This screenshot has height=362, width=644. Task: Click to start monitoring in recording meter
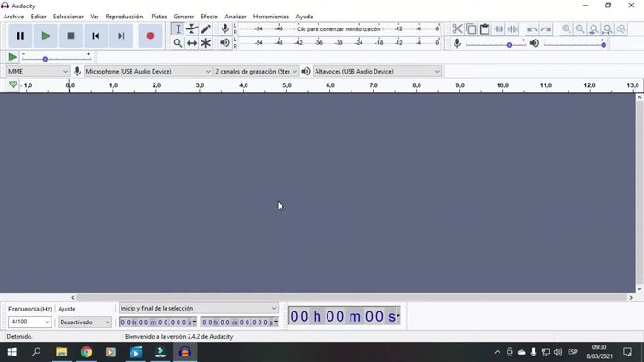[339, 29]
